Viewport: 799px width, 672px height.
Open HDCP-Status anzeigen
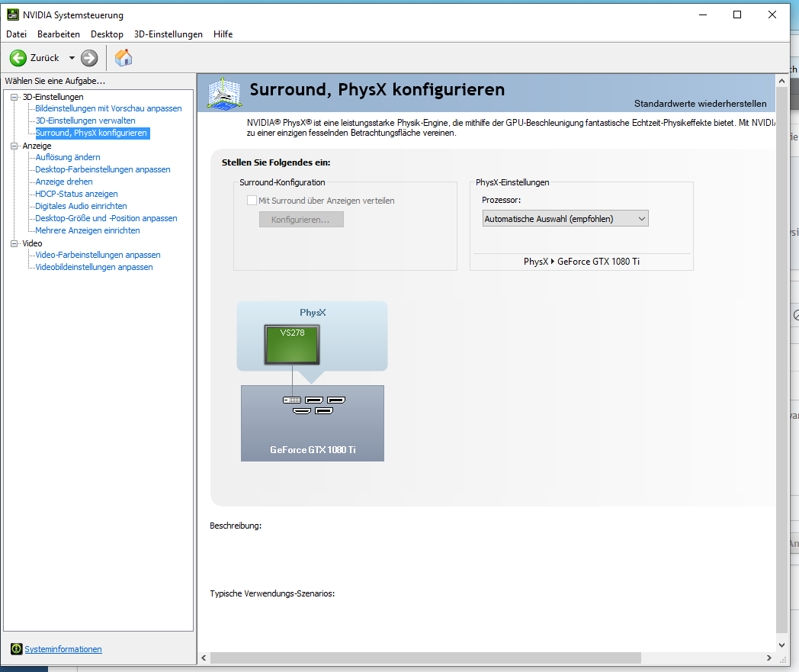pyautogui.click(x=76, y=195)
